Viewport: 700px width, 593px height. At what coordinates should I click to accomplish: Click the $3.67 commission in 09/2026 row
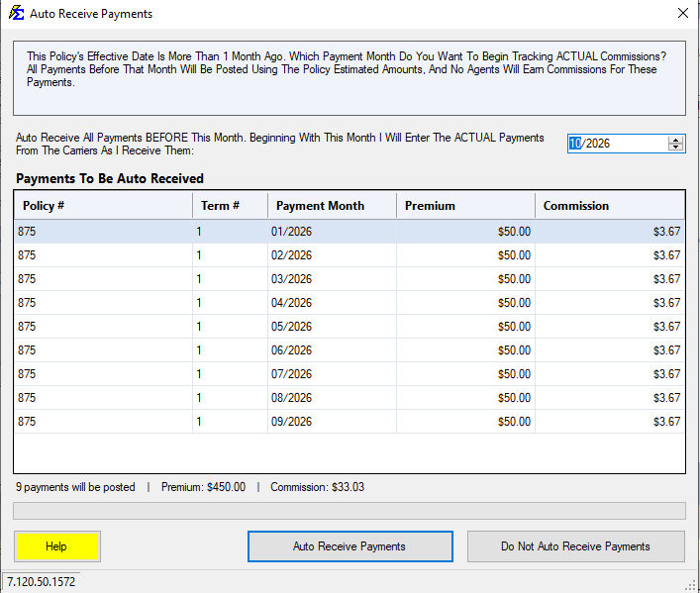tap(610, 421)
